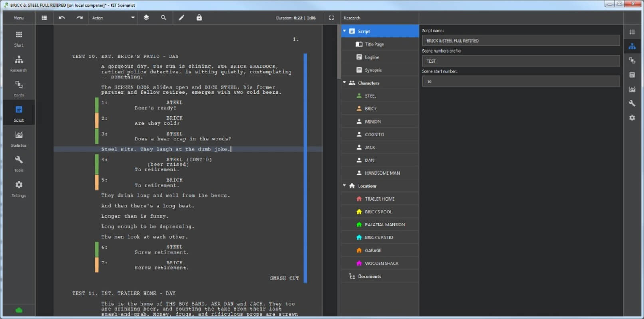This screenshot has width=644, height=319.
Task: Open the Cards module in left sidebar
Action: click(19, 89)
